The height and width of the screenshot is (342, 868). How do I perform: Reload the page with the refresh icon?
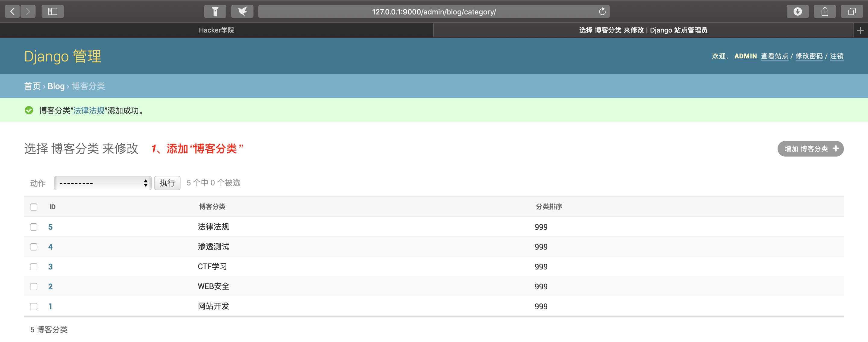602,11
